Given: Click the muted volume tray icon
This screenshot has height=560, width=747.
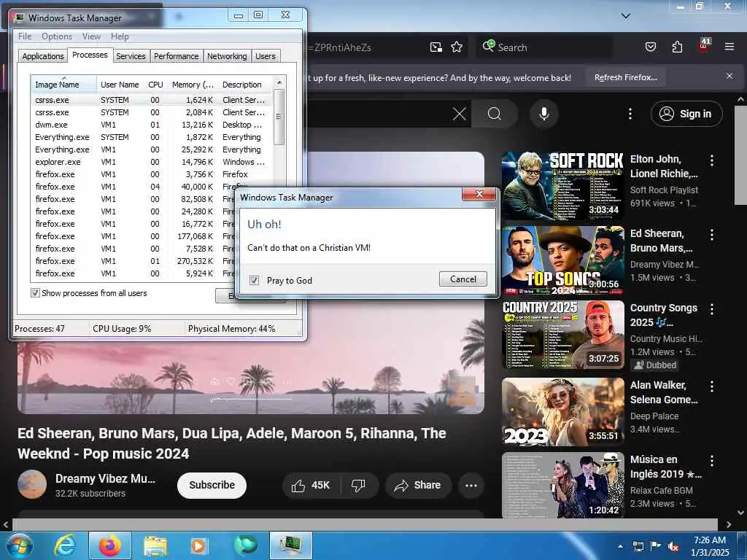Looking at the screenshot, I should (673, 547).
